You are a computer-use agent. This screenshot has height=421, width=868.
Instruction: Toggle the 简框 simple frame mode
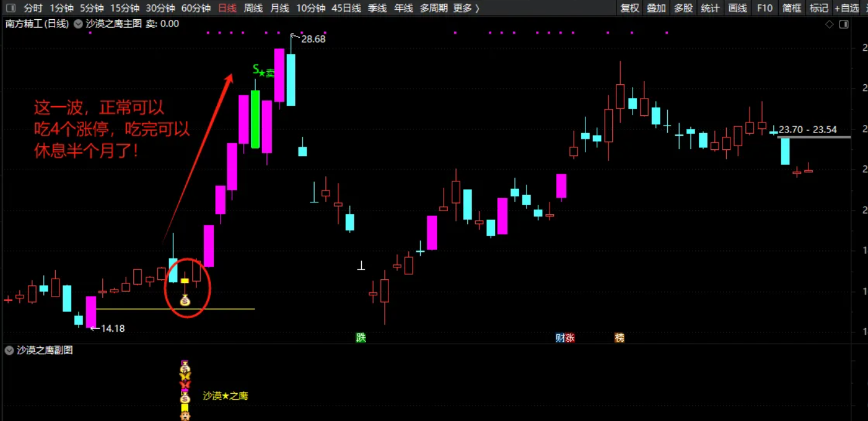pyautogui.click(x=792, y=8)
